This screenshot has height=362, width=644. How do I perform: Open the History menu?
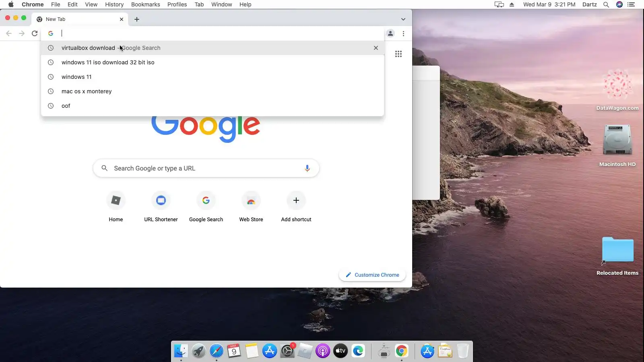tap(114, 4)
